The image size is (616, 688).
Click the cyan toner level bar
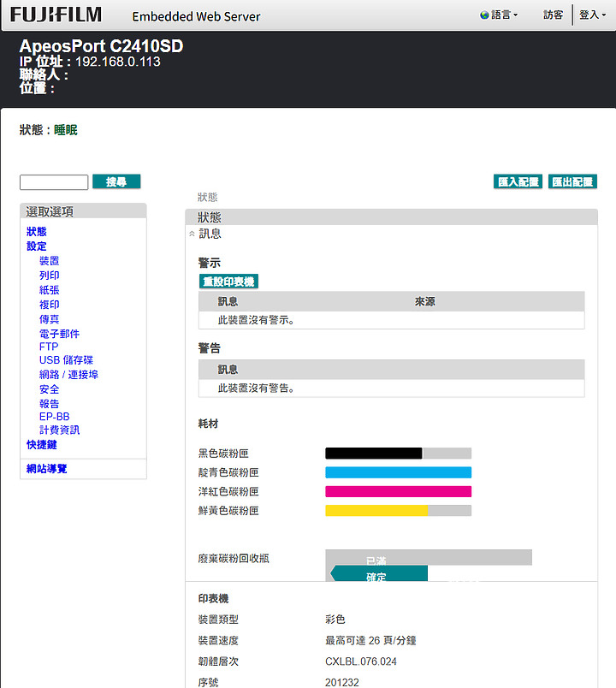[x=399, y=472]
